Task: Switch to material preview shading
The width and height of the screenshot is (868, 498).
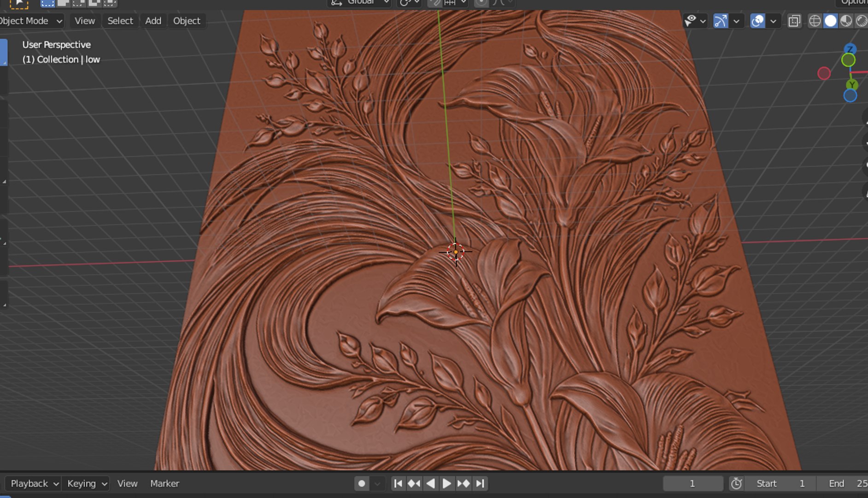Action: point(846,21)
